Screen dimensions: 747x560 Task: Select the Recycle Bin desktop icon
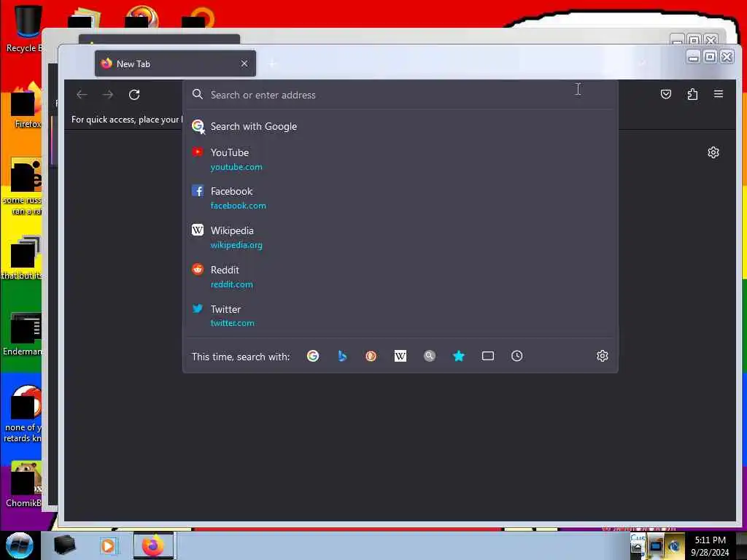point(24,28)
